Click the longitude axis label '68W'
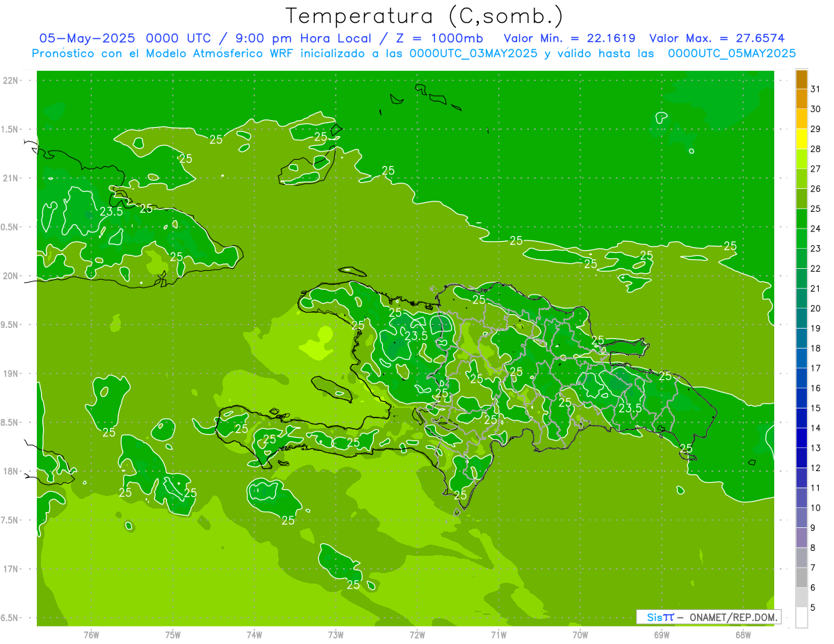Screen dimensions: 834x644 [x=743, y=634]
